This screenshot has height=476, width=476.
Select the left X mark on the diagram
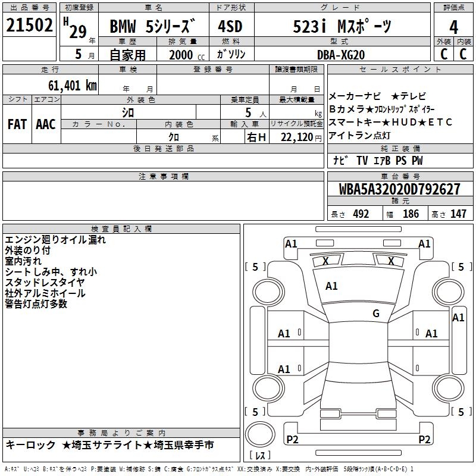point(325,261)
